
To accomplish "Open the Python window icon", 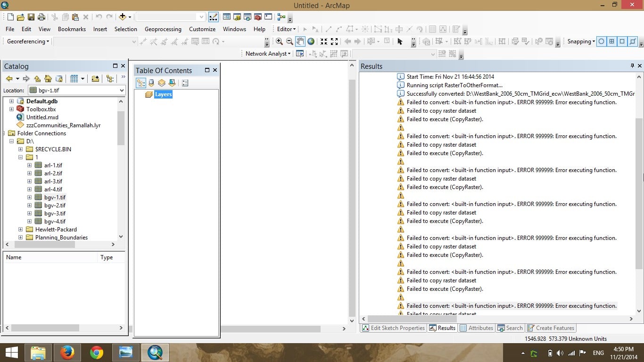I will coord(268,17).
